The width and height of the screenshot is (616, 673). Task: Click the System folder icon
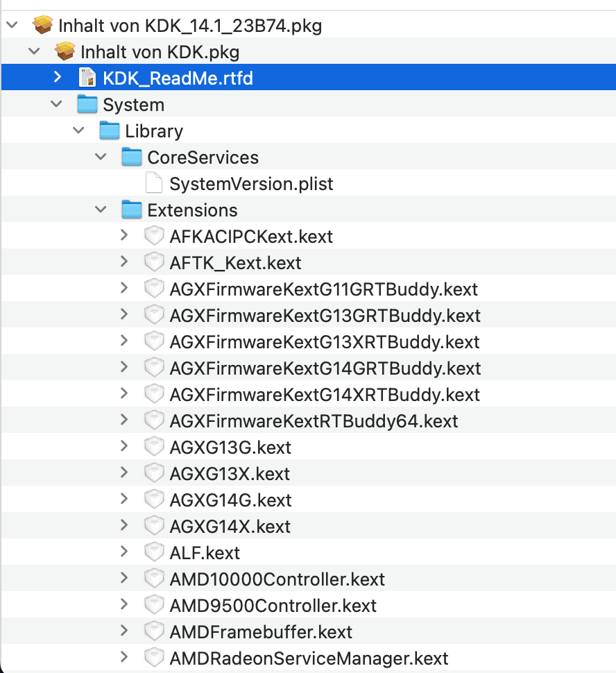click(87, 104)
